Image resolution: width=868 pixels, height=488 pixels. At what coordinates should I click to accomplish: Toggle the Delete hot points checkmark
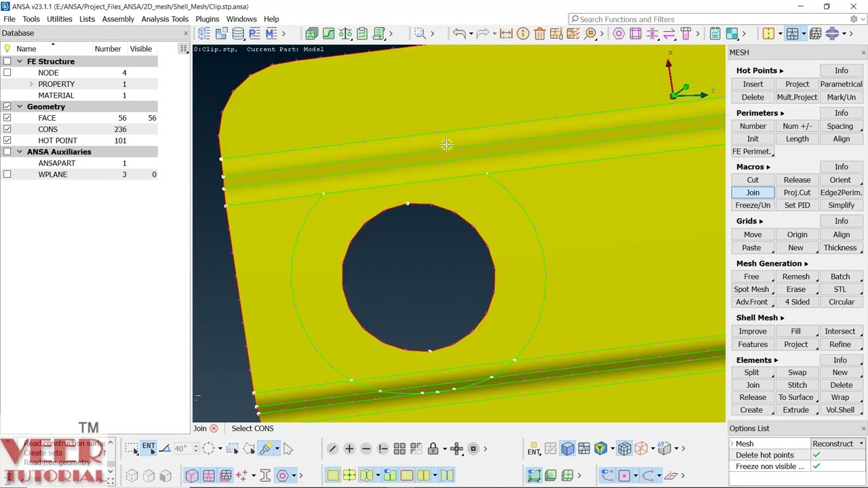coord(816,455)
